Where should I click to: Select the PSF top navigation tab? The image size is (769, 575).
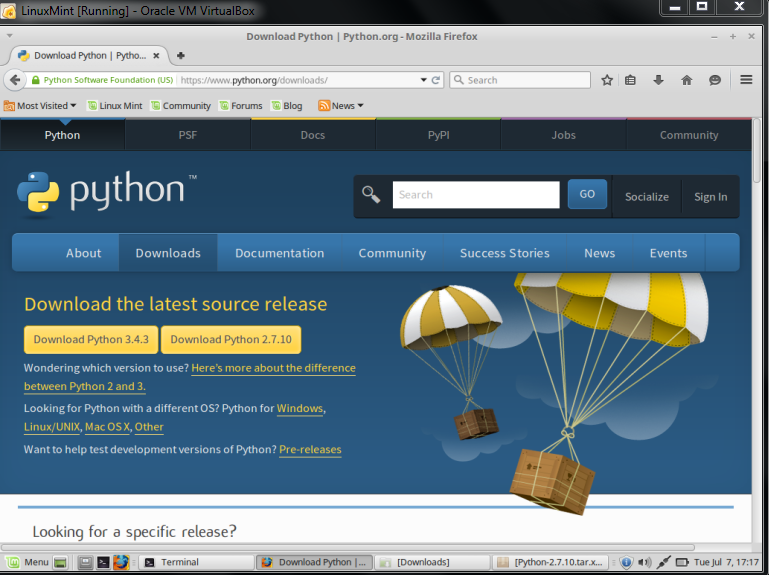point(188,135)
